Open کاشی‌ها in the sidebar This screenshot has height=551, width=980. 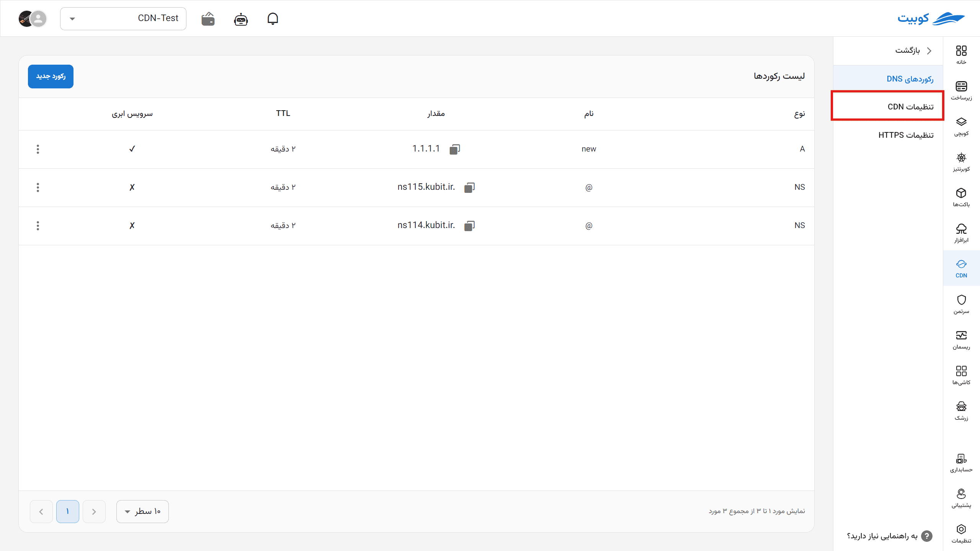(961, 375)
